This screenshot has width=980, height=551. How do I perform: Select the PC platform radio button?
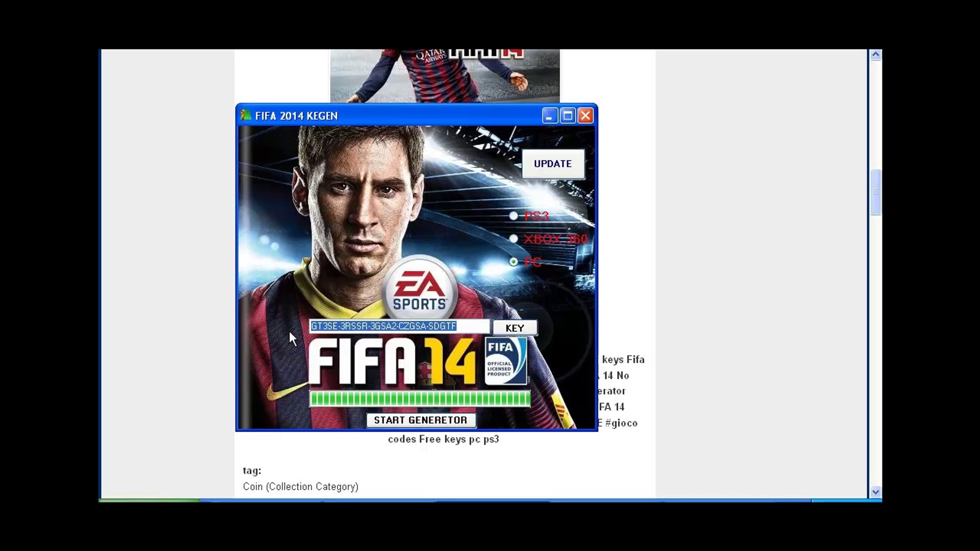coord(513,262)
